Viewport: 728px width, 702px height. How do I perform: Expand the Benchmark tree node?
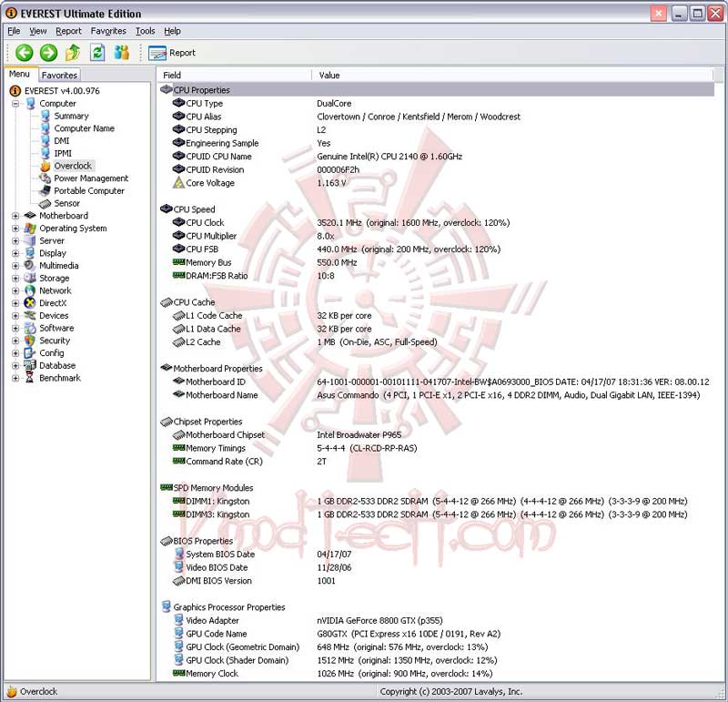(x=15, y=378)
